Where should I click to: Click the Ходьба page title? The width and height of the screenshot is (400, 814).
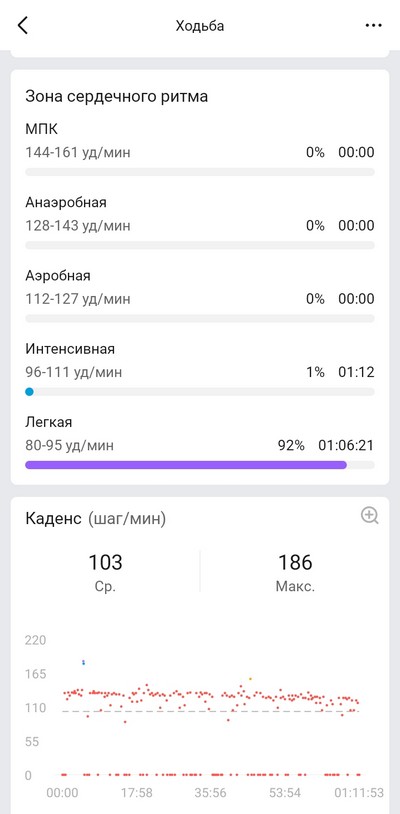coord(200,25)
